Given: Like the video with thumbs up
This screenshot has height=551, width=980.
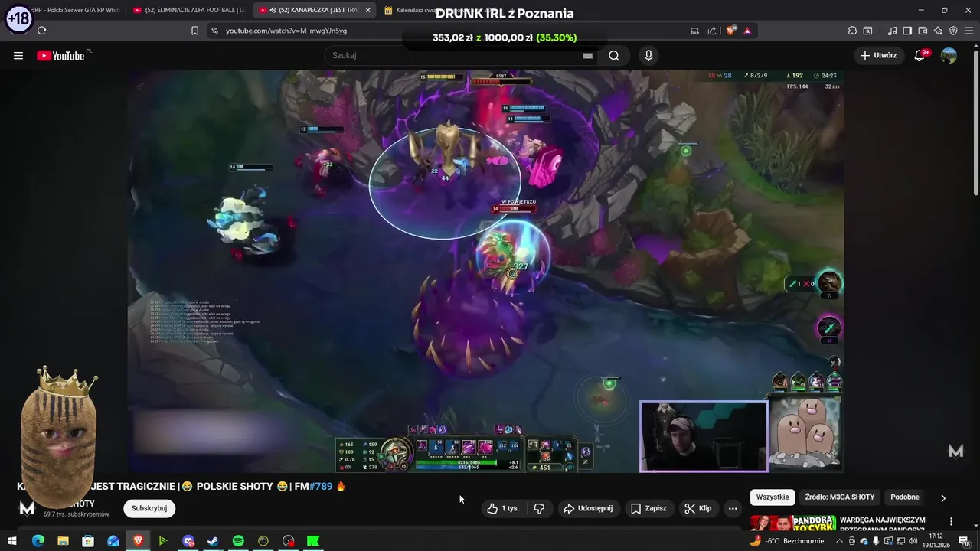Looking at the screenshot, I should point(503,508).
